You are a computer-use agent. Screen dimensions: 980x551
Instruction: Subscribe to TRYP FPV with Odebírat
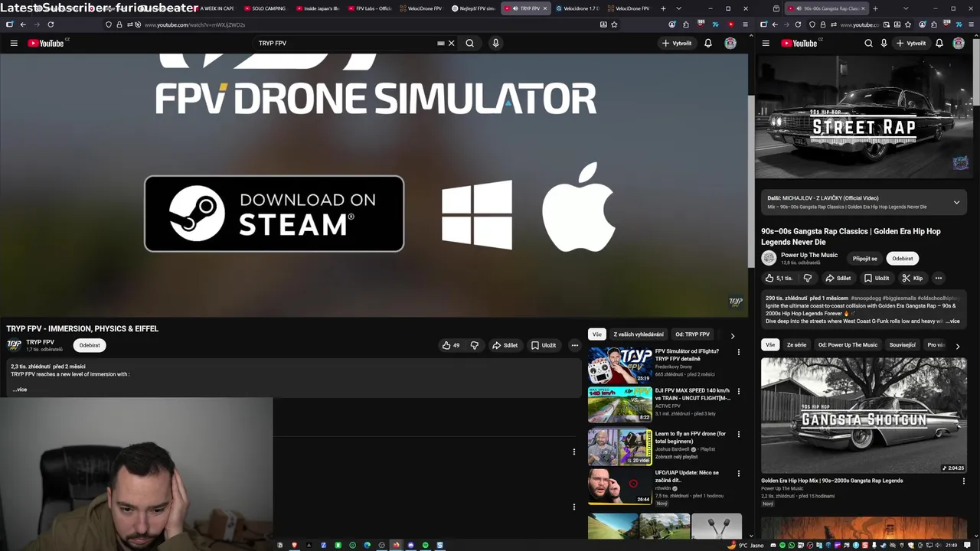point(90,345)
